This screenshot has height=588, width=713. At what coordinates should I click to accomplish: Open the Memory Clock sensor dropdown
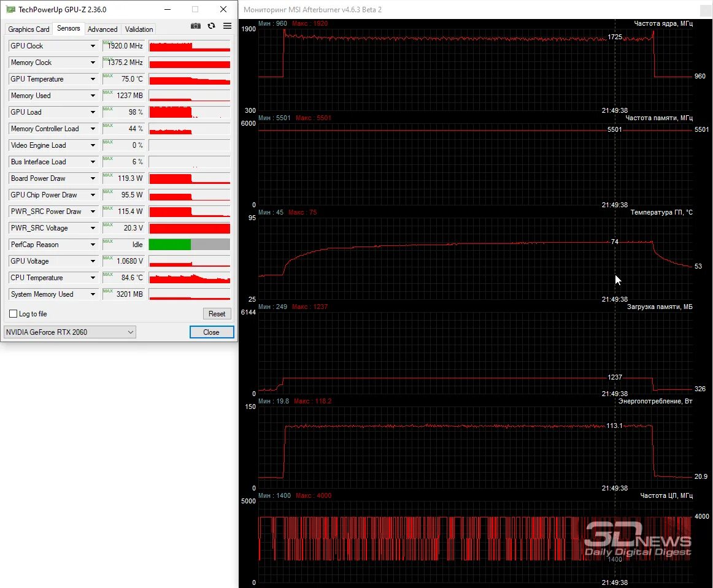pos(93,63)
